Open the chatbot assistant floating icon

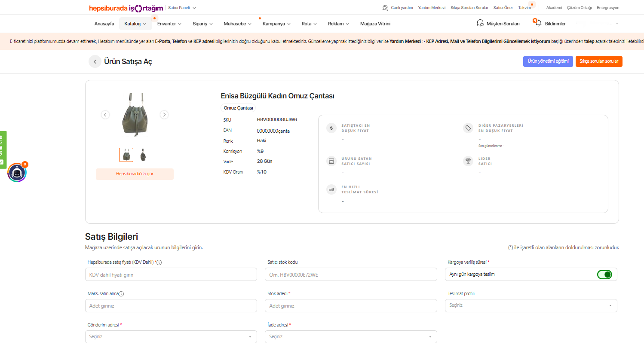click(17, 173)
